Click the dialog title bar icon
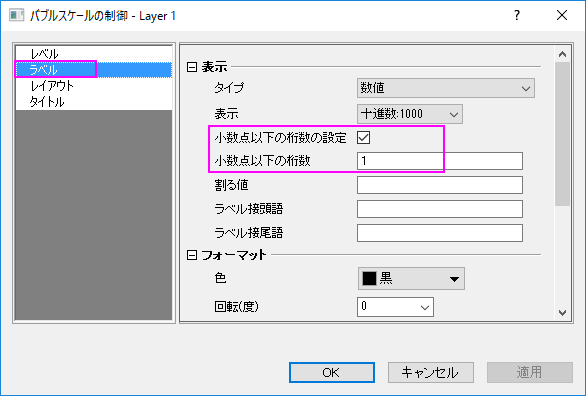 pos(17,16)
